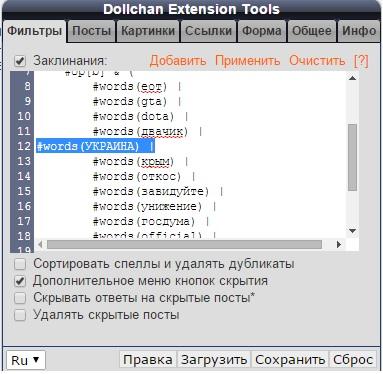The height and width of the screenshot is (374, 383).
Task: Click the Применить link
Action: (247, 61)
